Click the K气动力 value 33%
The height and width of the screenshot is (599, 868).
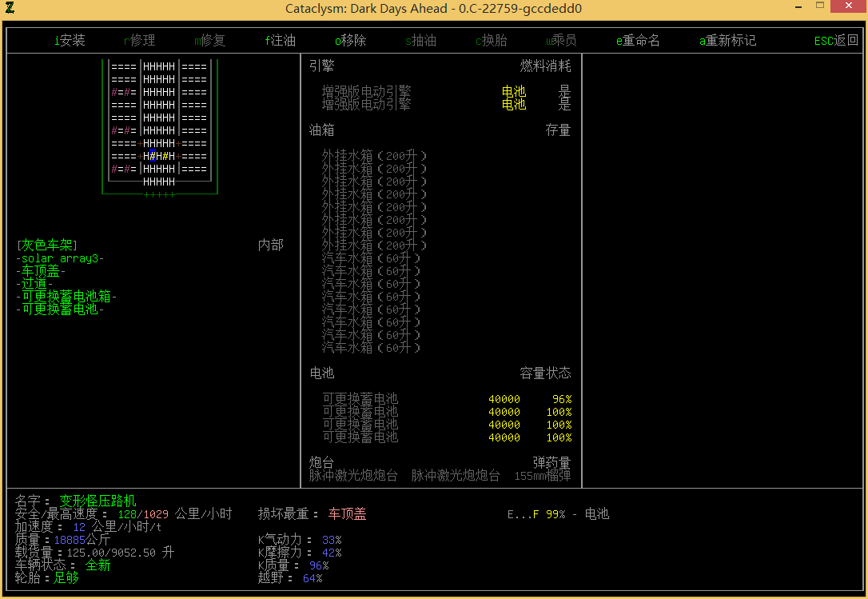332,539
